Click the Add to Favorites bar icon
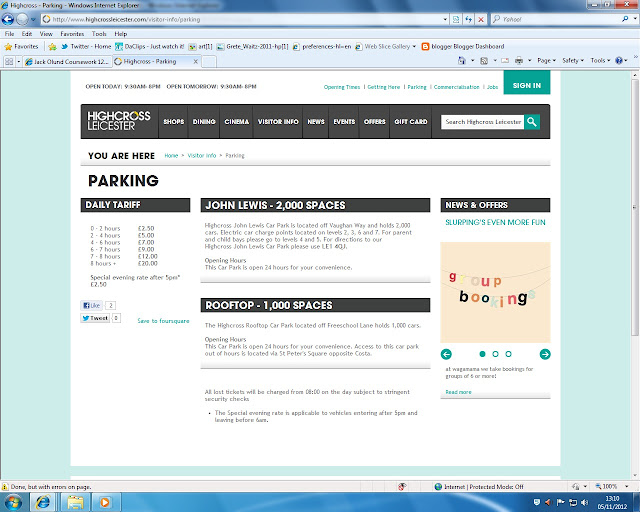 pyautogui.click(x=52, y=47)
